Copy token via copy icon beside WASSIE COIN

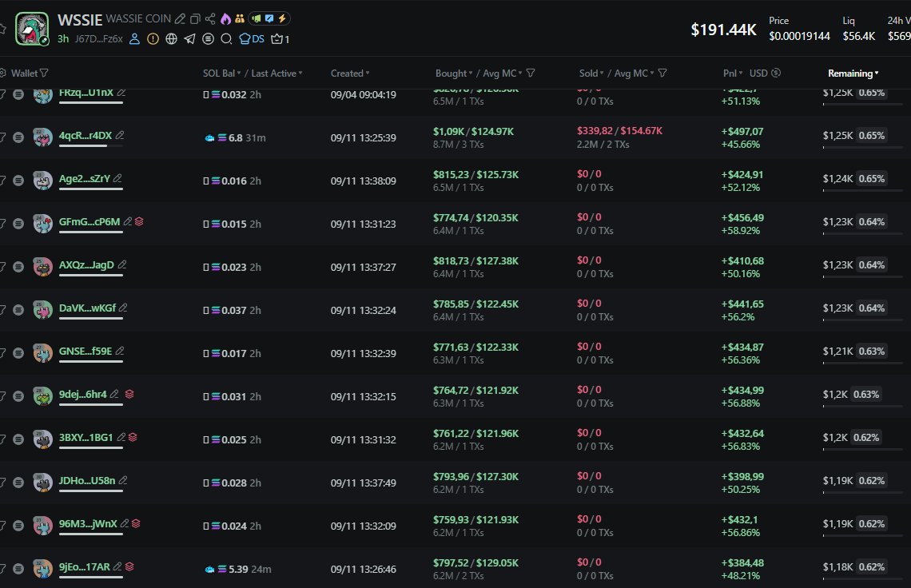pyautogui.click(x=195, y=18)
